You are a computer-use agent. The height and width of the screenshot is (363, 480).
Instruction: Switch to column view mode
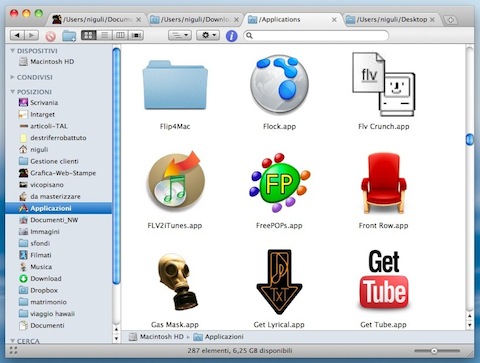[x=120, y=35]
